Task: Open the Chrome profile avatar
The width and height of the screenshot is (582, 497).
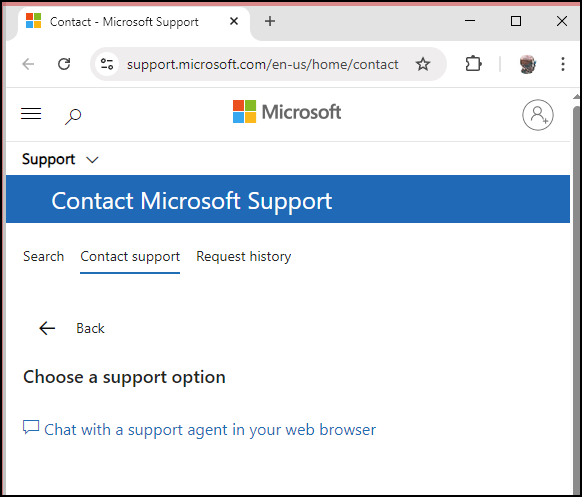Action: click(x=527, y=64)
